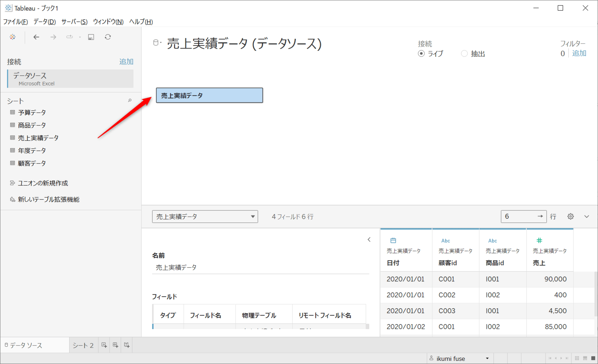This screenshot has width=598, height=364.
Task: Select the 抽出 connection radio button
Action: (464, 53)
